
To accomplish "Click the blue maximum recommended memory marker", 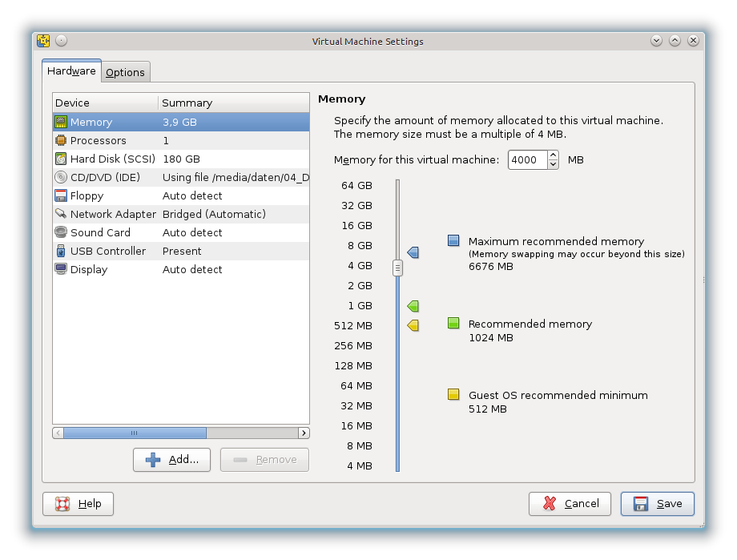I will [413, 253].
